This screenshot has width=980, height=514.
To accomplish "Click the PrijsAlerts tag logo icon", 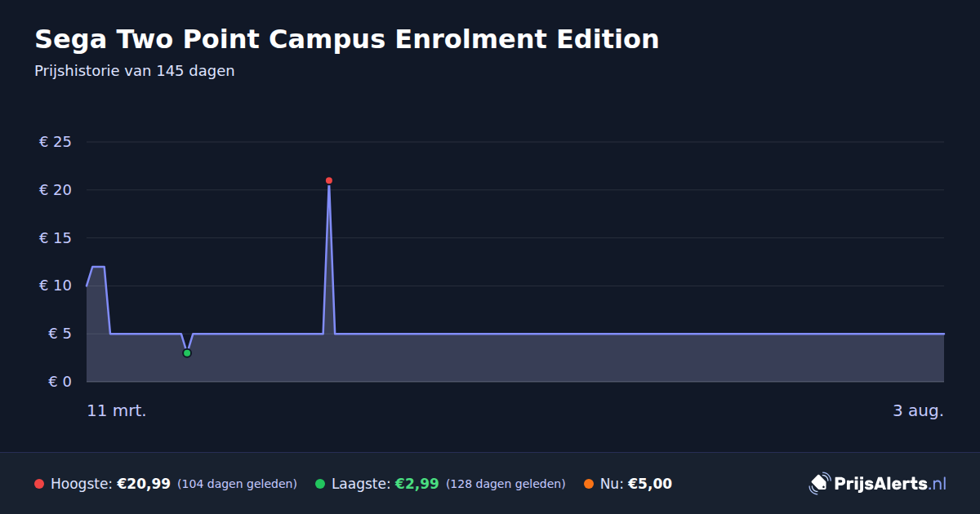I will (x=819, y=484).
